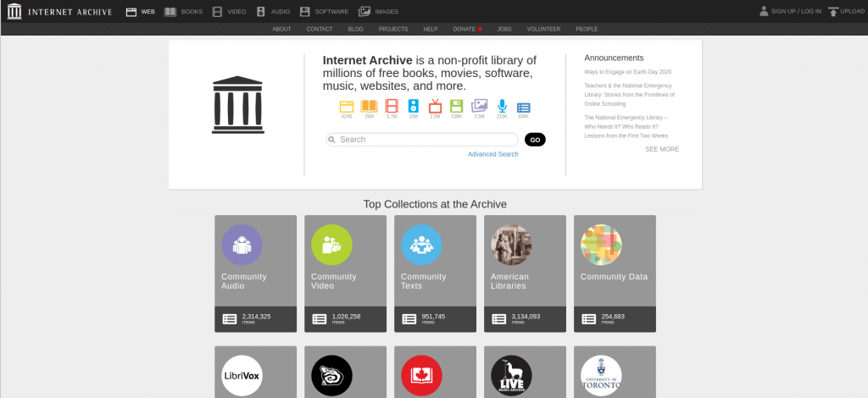Click the red Canadian maple-leaf book logo
868x398 pixels.
click(421, 376)
